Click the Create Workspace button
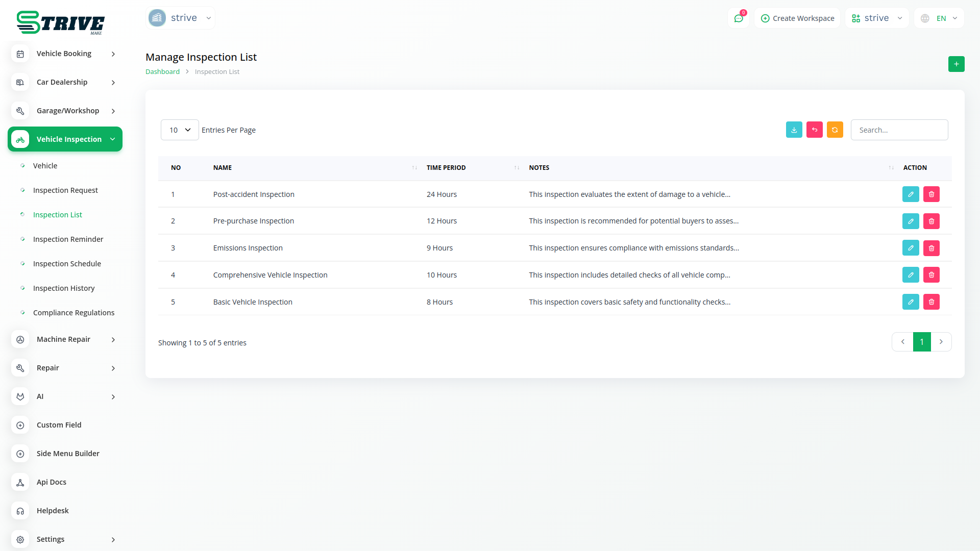This screenshot has width=980, height=551. [x=797, y=18]
